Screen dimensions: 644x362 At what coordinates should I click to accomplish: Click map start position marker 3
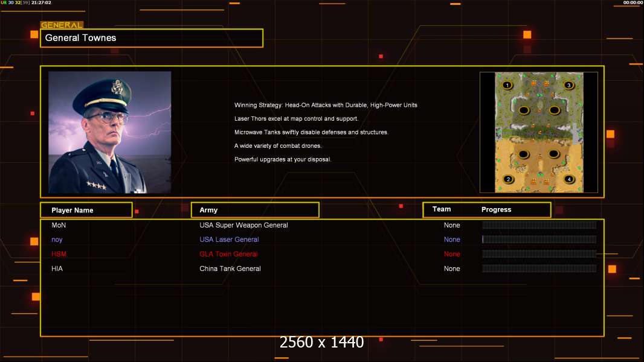tap(568, 85)
